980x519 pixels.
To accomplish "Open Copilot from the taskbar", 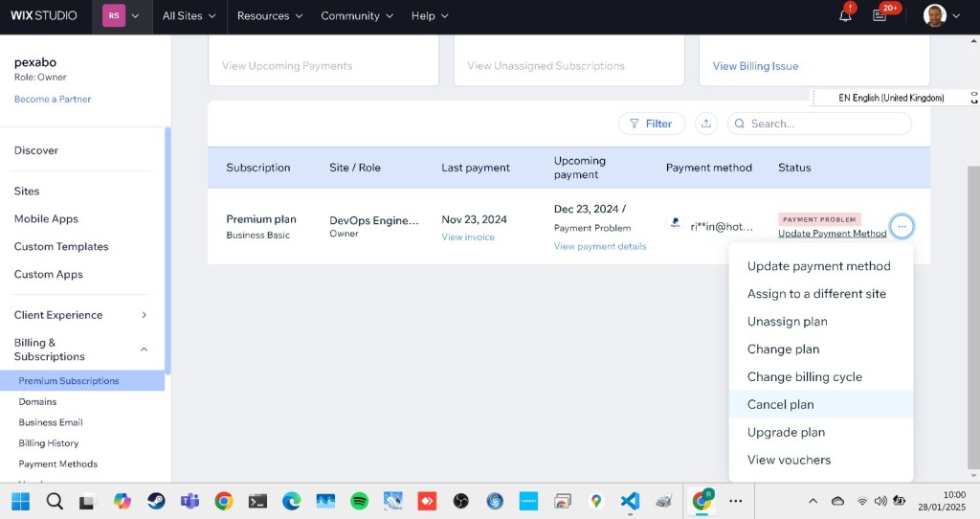I will click(x=122, y=501).
